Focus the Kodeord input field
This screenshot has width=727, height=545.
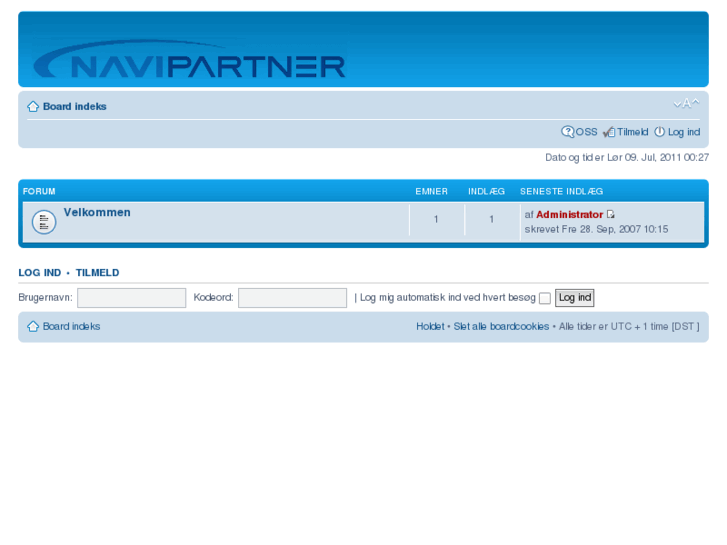pyautogui.click(x=293, y=298)
